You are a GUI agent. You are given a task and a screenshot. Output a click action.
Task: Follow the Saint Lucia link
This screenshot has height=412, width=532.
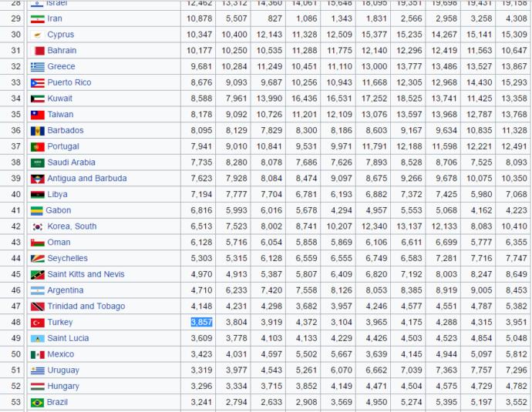[68, 338]
